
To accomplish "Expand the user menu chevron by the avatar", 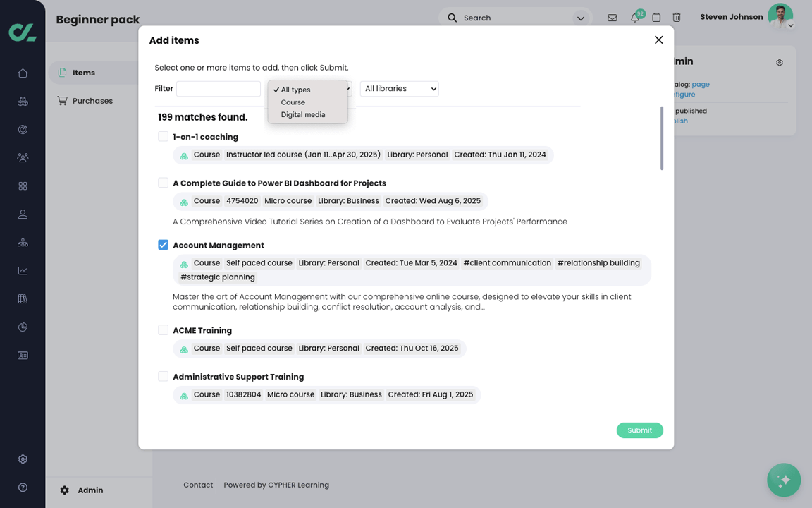I will point(791,25).
